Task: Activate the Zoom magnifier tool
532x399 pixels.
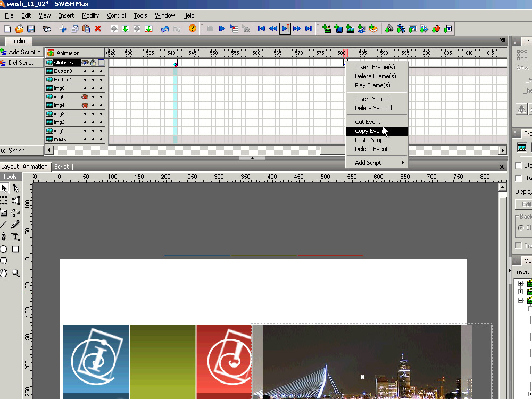Action: [15, 273]
